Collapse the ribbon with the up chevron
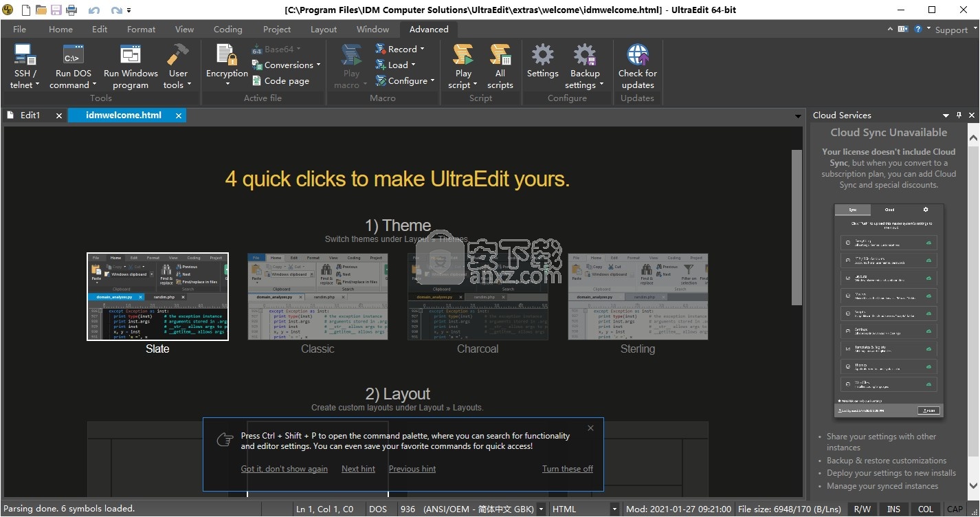This screenshot has height=517, width=980. pyautogui.click(x=889, y=29)
